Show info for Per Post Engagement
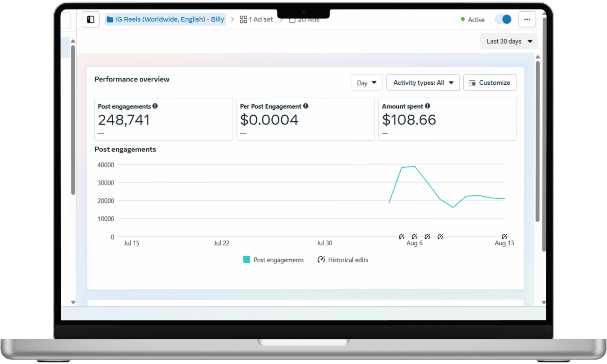This screenshot has width=607, height=364. coord(306,106)
